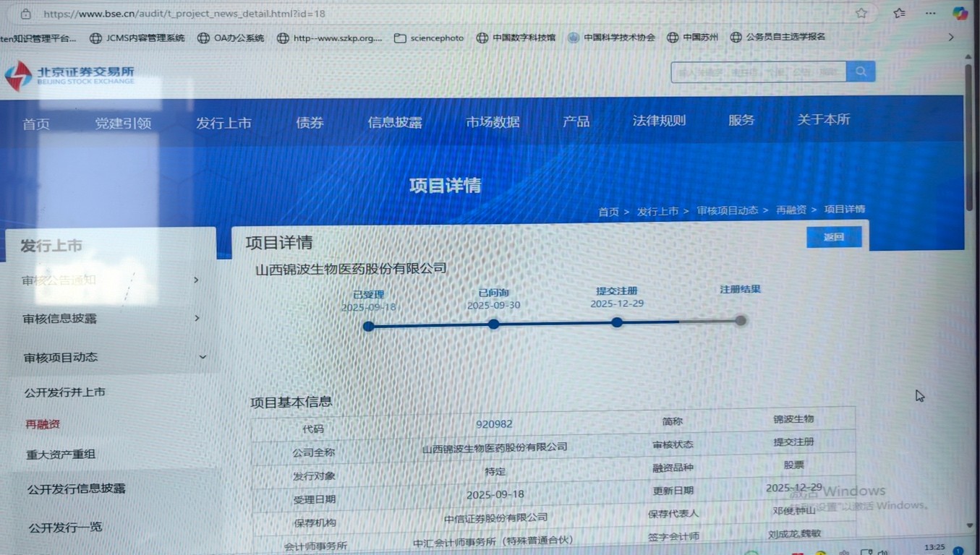
Task: Click the 刘成龙,魏敏 accountant cell
Action: click(x=794, y=534)
